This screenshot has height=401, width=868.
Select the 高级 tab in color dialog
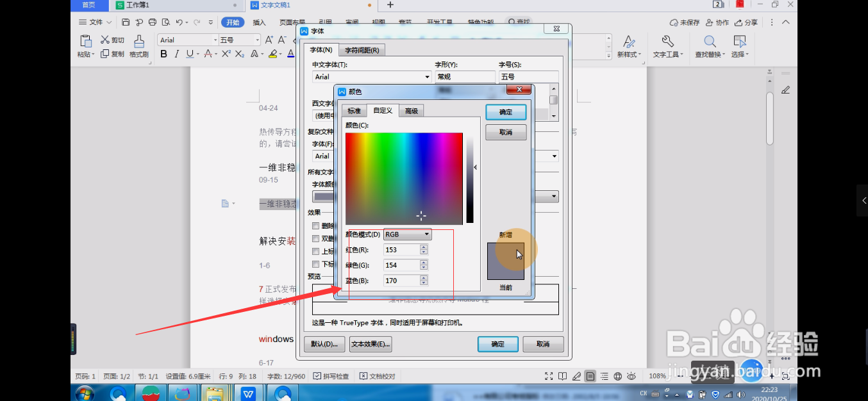coord(411,110)
